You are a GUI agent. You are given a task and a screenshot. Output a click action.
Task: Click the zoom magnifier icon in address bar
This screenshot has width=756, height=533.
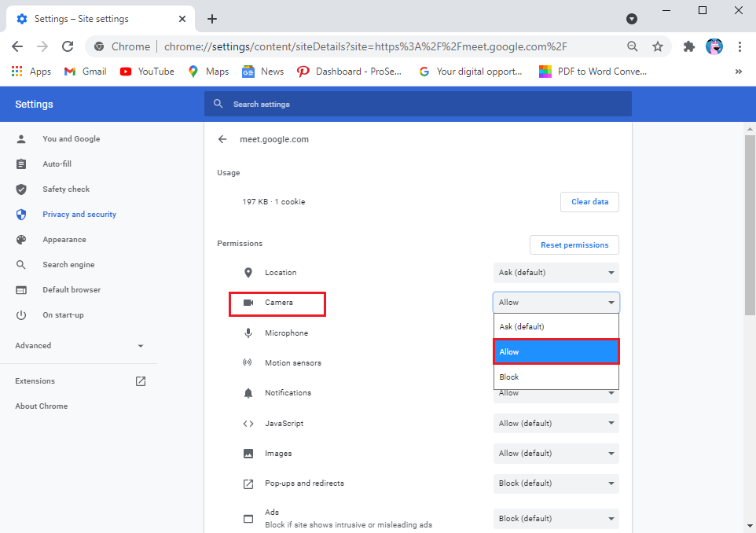pyautogui.click(x=633, y=46)
